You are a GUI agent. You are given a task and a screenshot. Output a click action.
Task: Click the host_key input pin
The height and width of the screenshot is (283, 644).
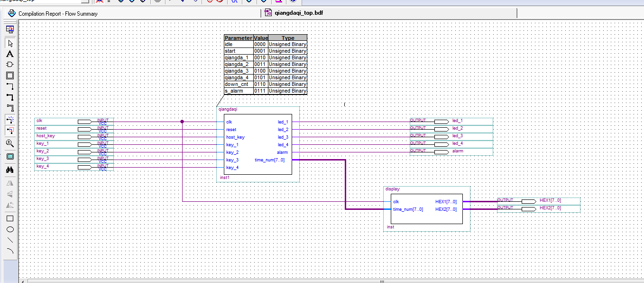pos(84,137)
